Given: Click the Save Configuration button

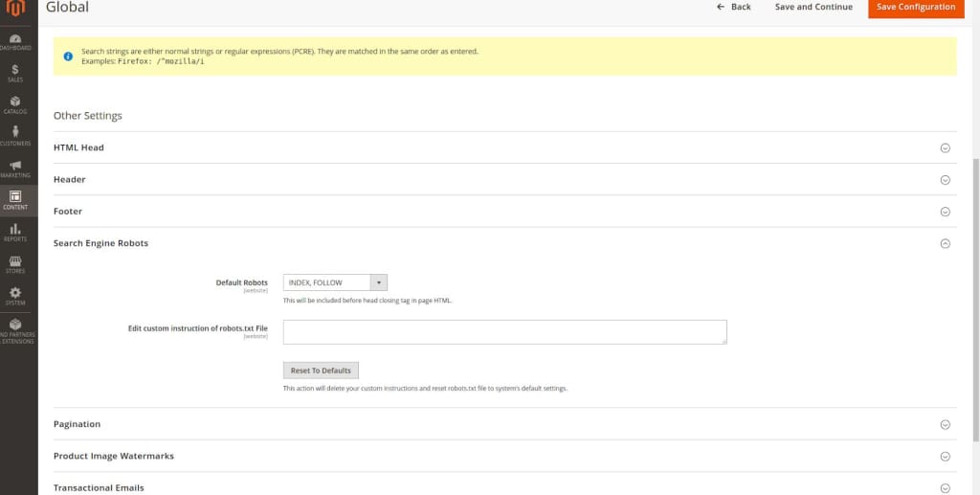Looking at the screenshot, I should (916, 7).
